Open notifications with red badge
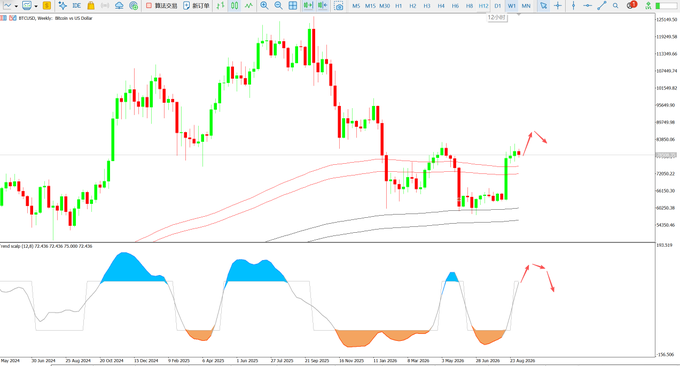 point(631,5)
